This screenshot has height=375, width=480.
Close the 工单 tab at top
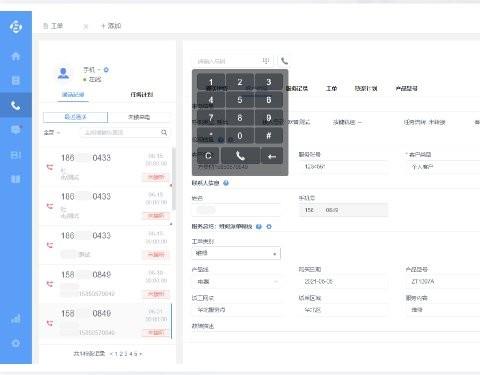(x=86, y=26)
